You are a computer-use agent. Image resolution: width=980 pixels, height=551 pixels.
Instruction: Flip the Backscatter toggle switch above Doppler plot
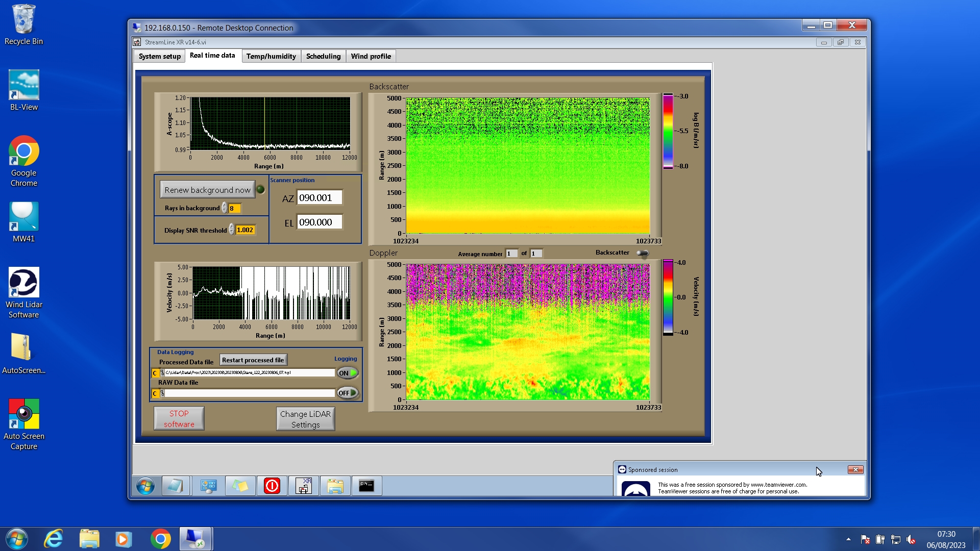(643, 253)
